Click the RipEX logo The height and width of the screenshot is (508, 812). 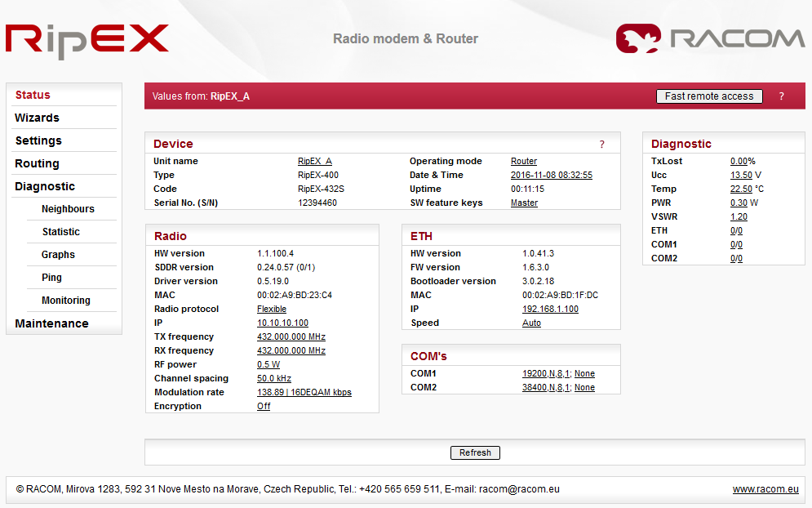[x=87, y=41]
